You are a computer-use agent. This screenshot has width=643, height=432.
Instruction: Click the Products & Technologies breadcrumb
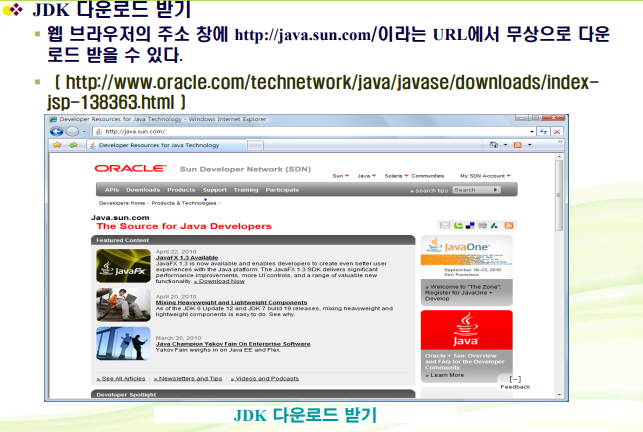[x=184, y=203]
